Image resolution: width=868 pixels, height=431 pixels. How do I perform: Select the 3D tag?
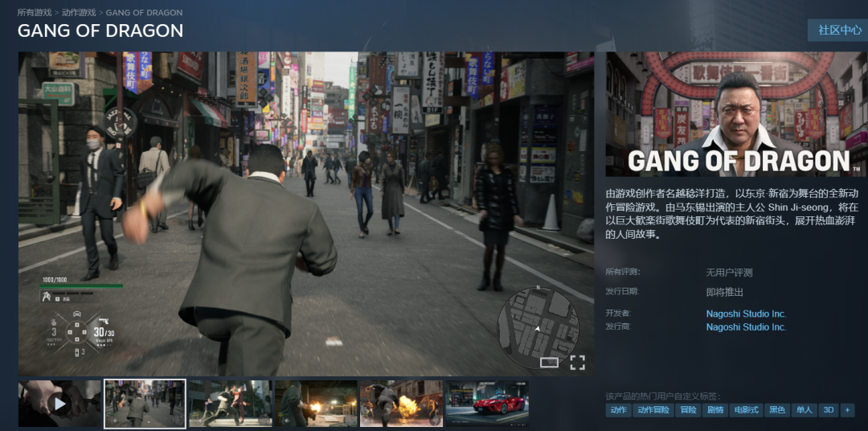(x=829, y=410)
